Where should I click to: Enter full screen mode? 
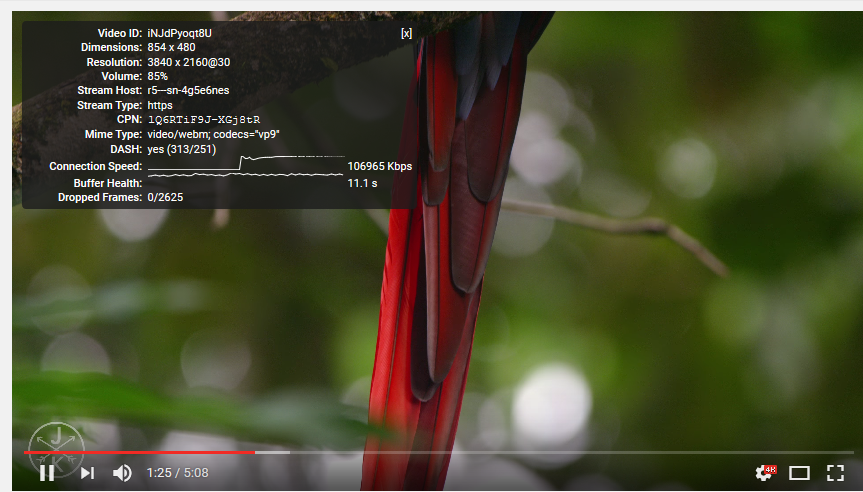[835, 473]
